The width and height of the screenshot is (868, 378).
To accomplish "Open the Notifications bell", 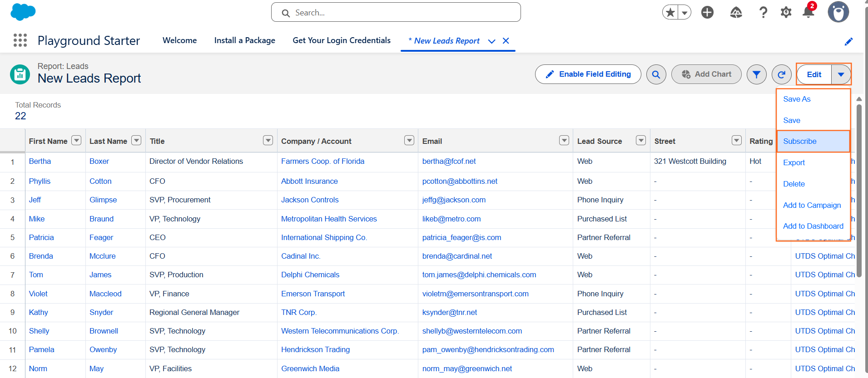I will (x=808, y=11).
